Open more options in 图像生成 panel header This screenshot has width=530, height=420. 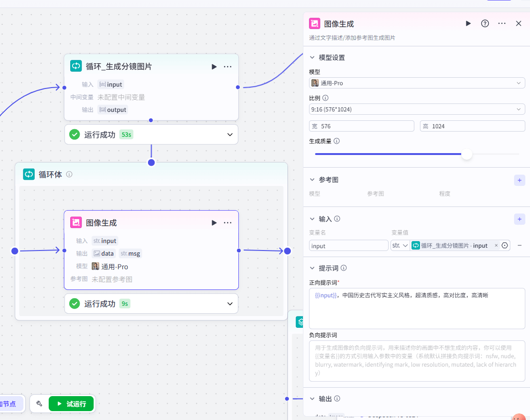pyautogui.click(x=502, y=23)
